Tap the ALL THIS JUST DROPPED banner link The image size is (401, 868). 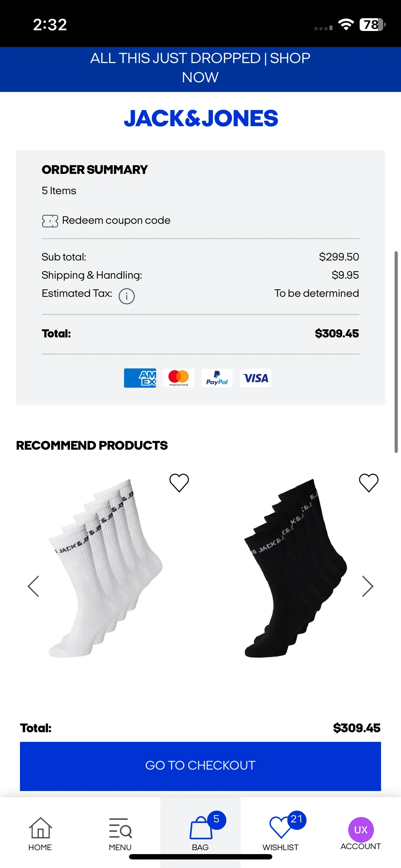[x=200, y=68]
